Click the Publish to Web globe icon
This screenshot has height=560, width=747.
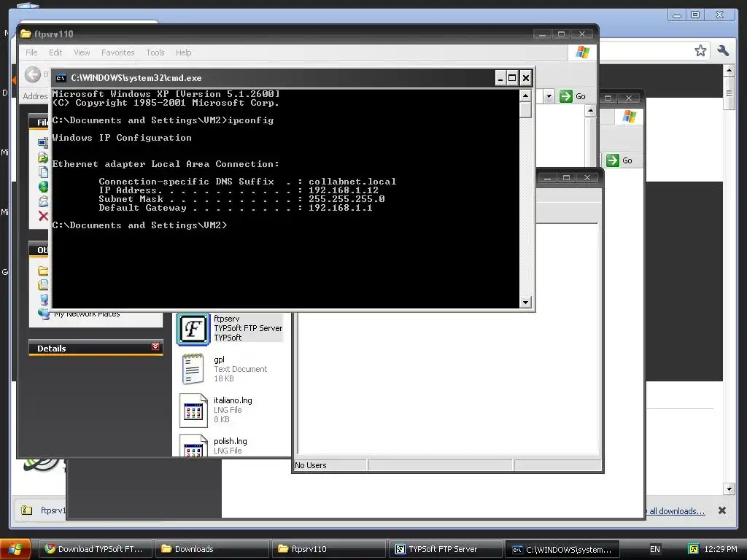pyautogui.click(x=43, y=187)
